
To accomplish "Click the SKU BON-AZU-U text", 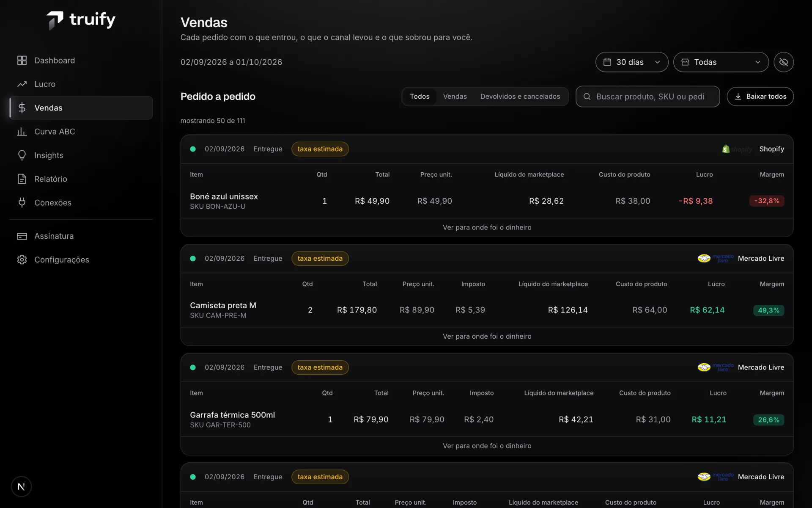I will coord(217,207).
